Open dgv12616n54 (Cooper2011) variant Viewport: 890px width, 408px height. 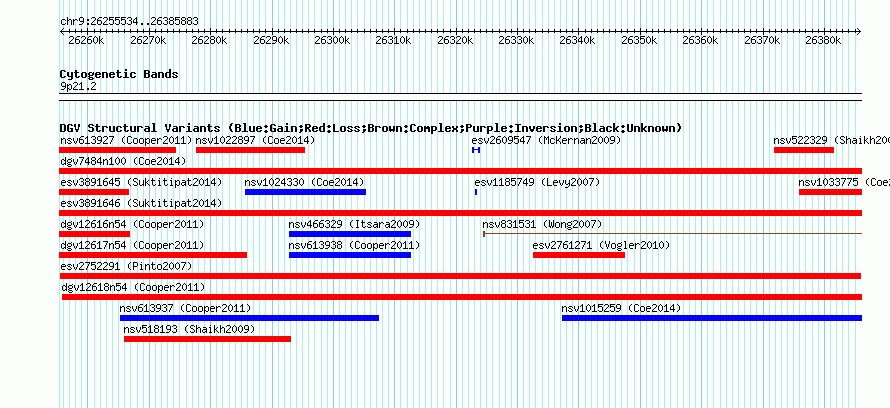[132, 224]
